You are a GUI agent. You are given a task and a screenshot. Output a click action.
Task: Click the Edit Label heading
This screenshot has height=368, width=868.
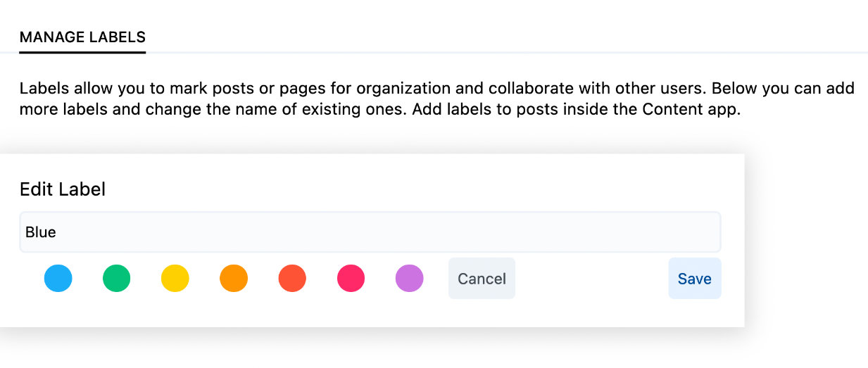(63, 189)
